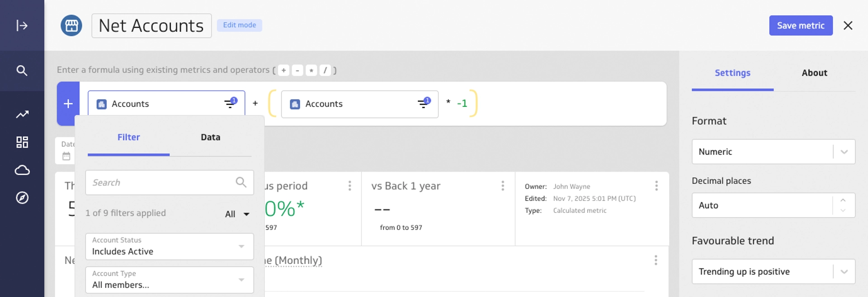Click the blue plus add-metric button

(x=68, y=104)
